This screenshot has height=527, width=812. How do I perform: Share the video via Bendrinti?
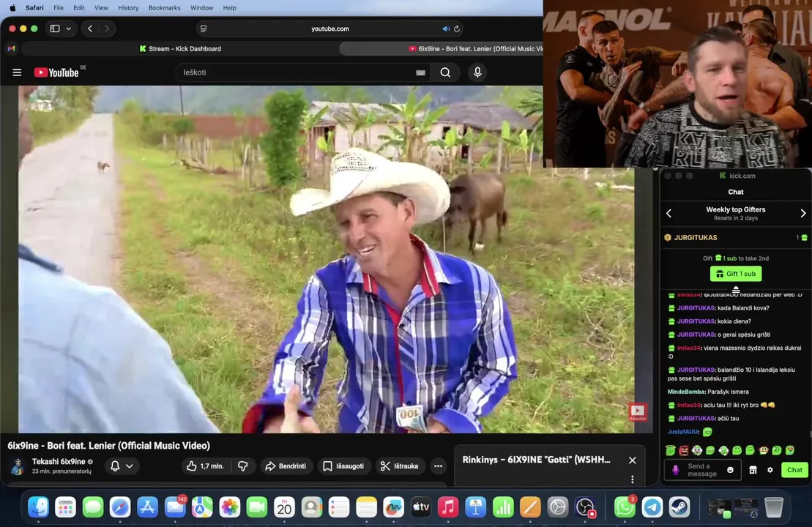[286, 466]
